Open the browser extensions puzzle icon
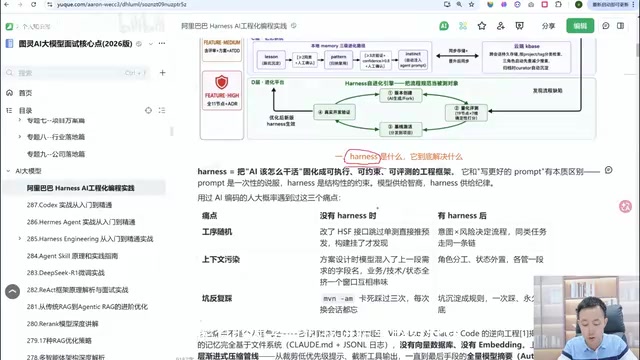The image size is (640, 360). [x=558, y=4]
